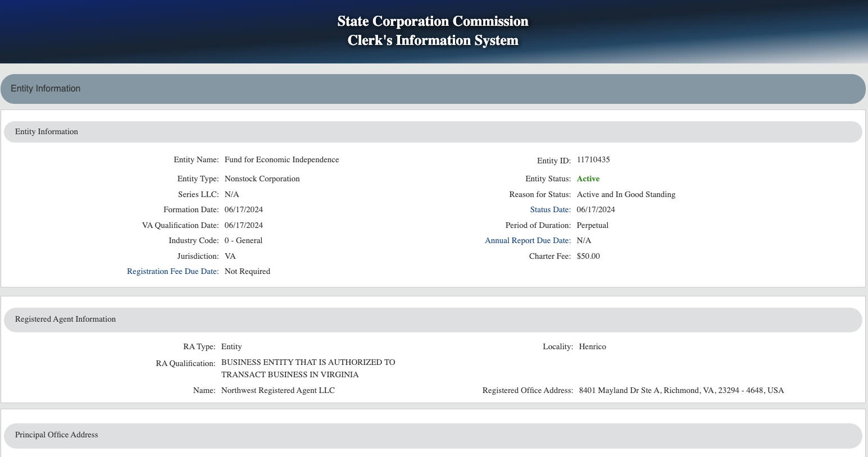Click the Entity ID number 11710435
The height and width of the screenshot is (457, 868).
coord(593,159)
